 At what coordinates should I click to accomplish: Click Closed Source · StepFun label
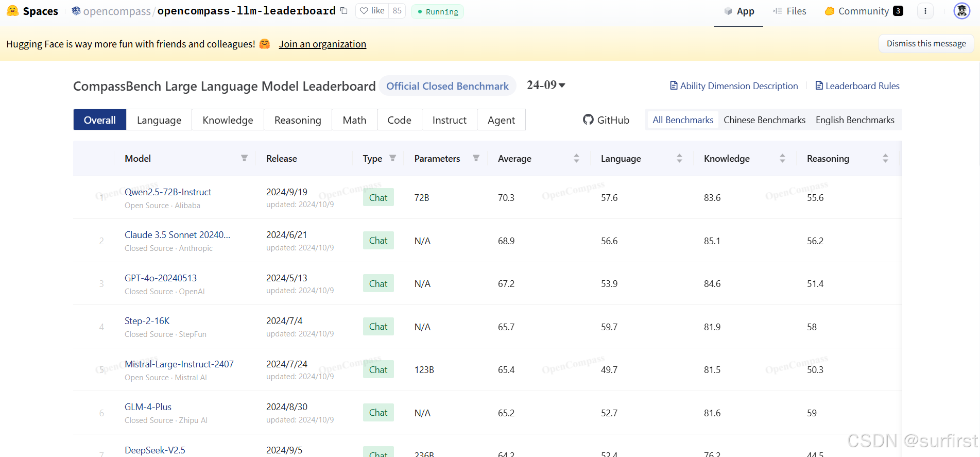pos(165,334)
